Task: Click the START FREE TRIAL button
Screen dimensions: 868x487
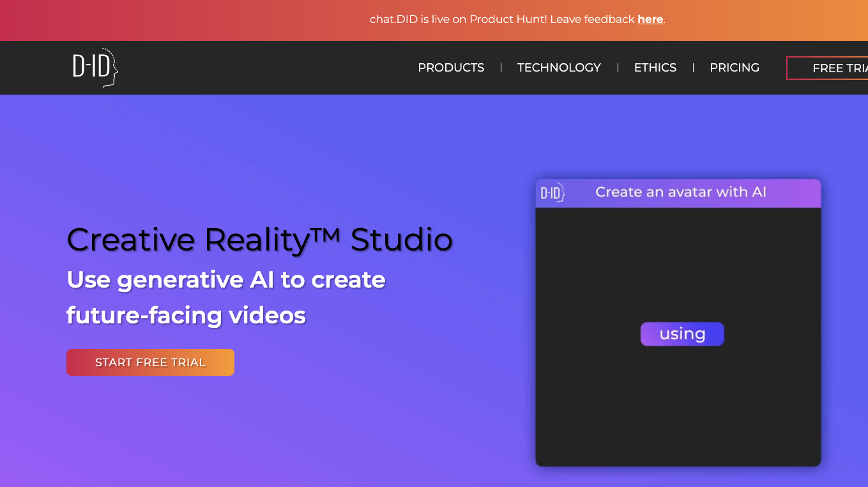Action: coord(150,362)
